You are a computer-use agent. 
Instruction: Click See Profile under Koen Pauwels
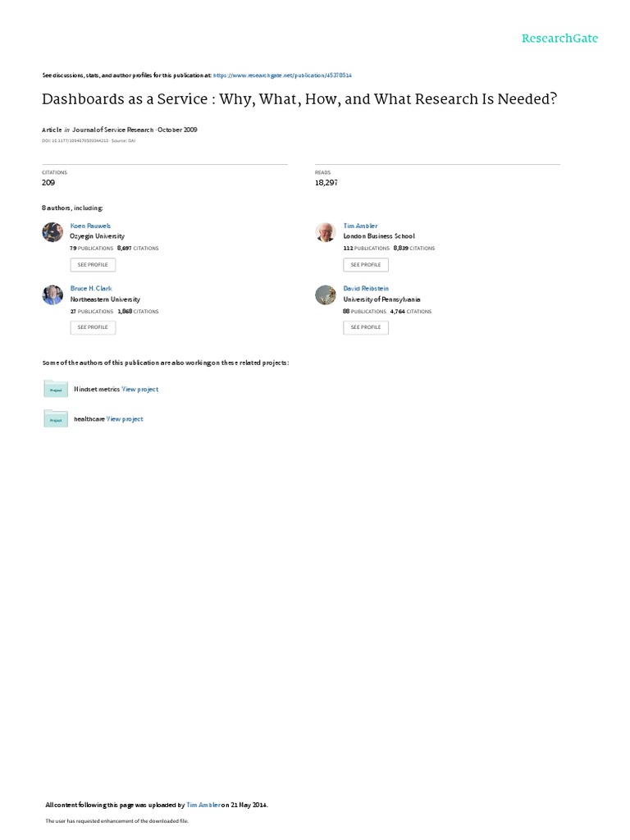[x=93, y=265]
